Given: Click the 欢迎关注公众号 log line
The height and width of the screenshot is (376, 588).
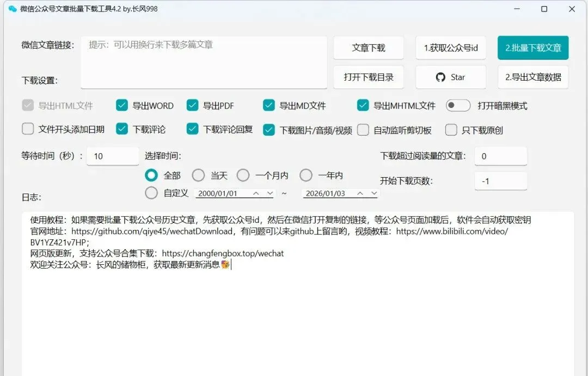Looking at the screenshot, I should coord(130,264).
